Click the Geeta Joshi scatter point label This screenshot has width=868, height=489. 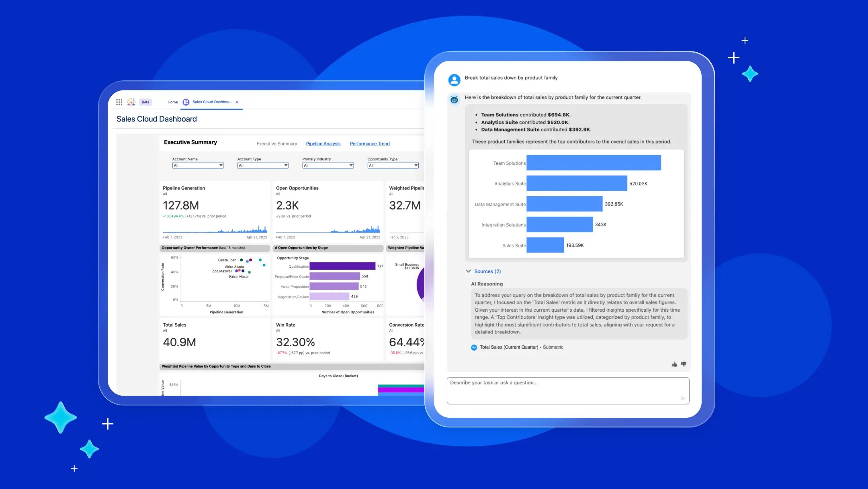click(227, 260)
